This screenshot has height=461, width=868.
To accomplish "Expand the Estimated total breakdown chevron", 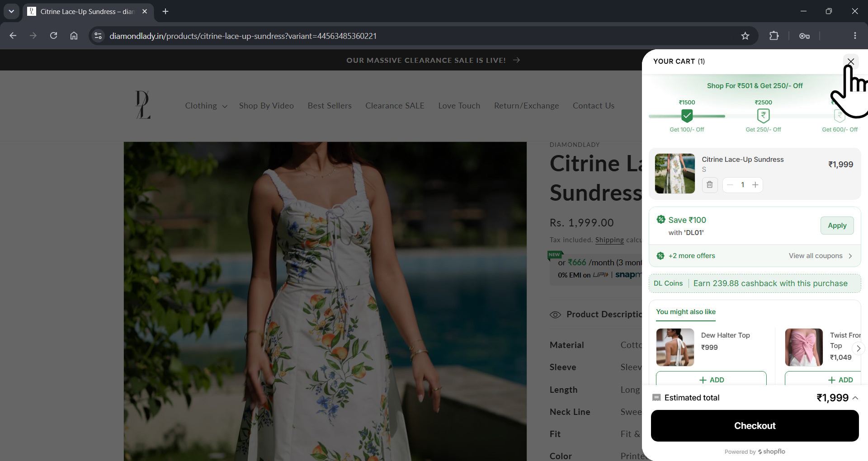I will tap(855, 398).
